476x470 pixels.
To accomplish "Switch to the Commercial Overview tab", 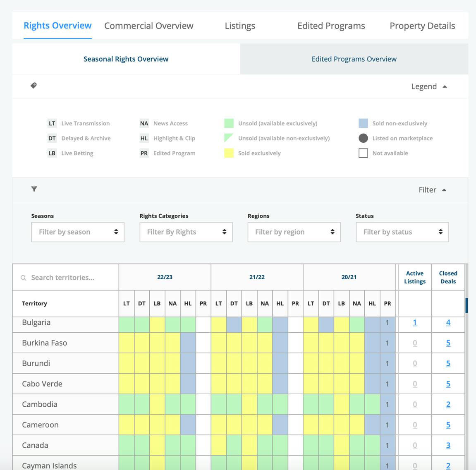I will coord(149,26).
